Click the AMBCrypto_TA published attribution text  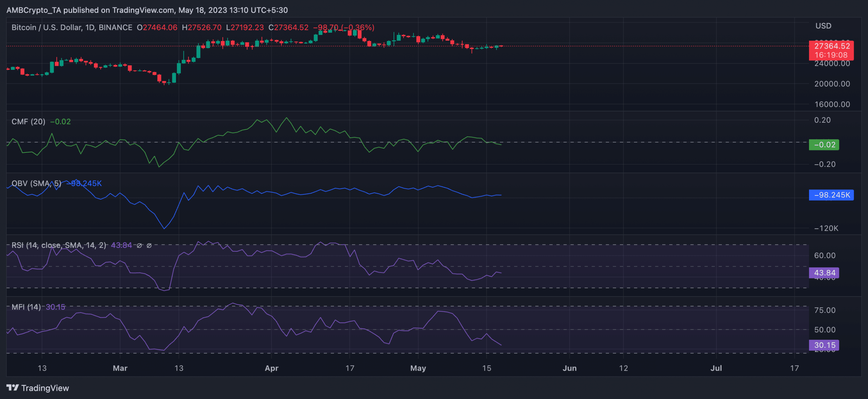tap(147, 10)
